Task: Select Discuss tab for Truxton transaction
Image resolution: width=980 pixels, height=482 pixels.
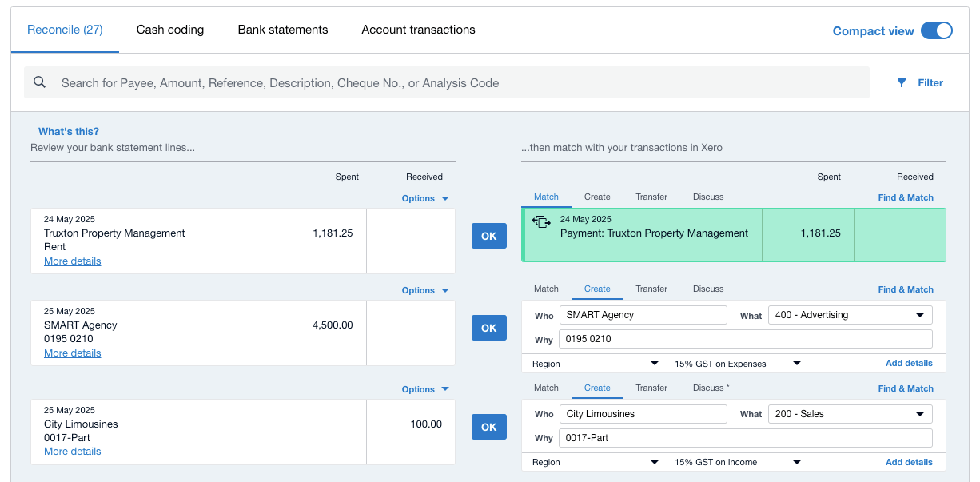Action: (x=708, y=197)
